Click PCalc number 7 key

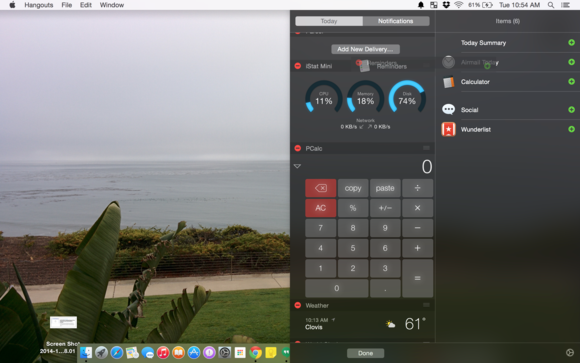[x=321, y=228]
